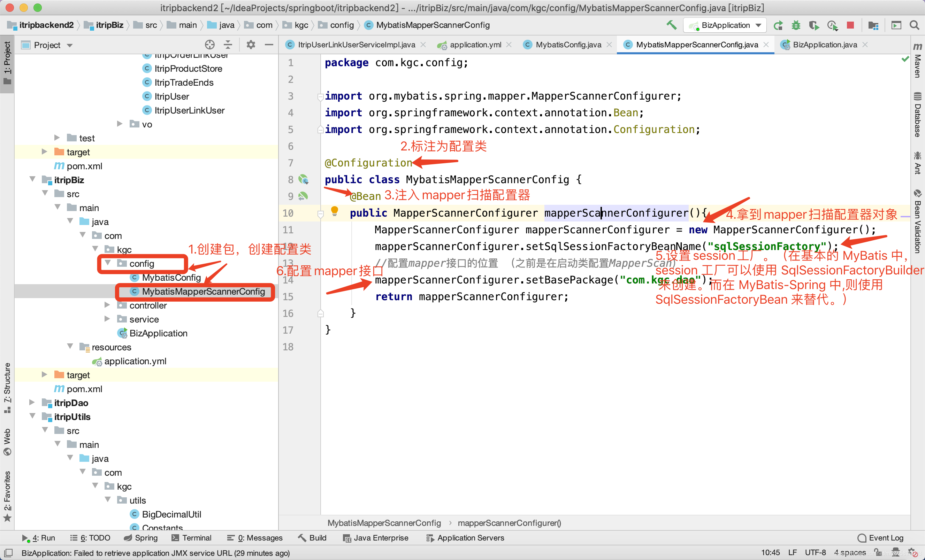Collapse the config folder in tree
Screen dimensions: 925x560
pyautogui.click(x=108, y=263)
